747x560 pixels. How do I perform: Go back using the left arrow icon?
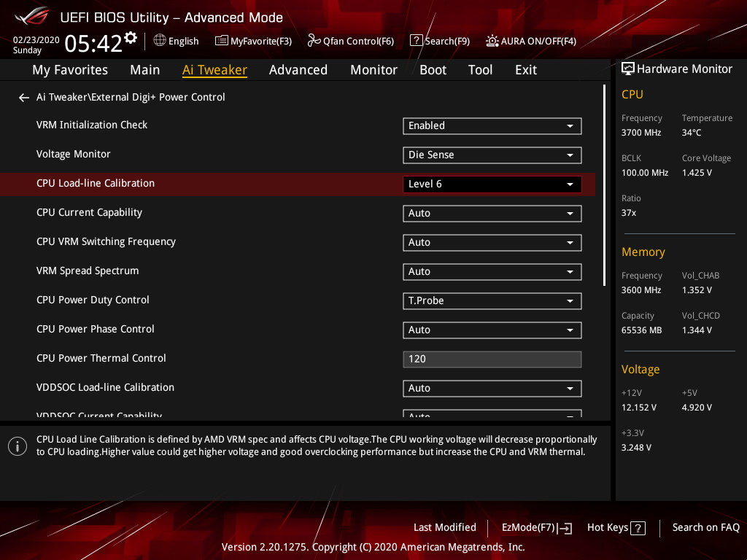(24, 98)
